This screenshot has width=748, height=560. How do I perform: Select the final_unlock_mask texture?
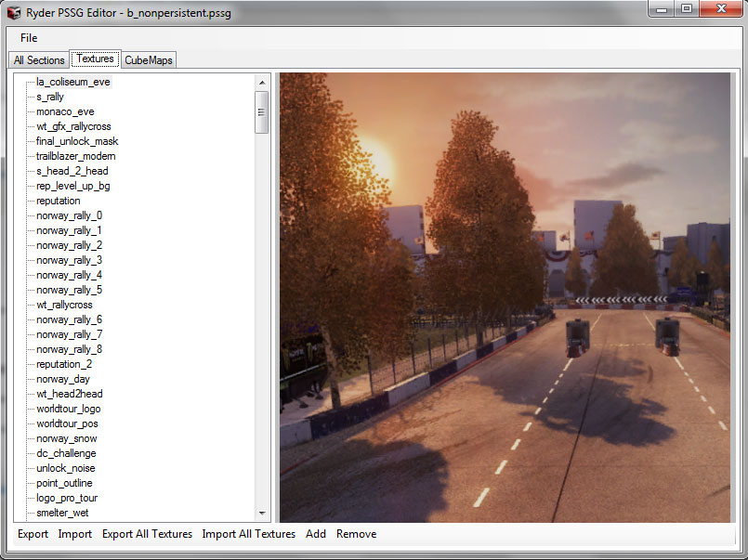[x=77, y=140]
